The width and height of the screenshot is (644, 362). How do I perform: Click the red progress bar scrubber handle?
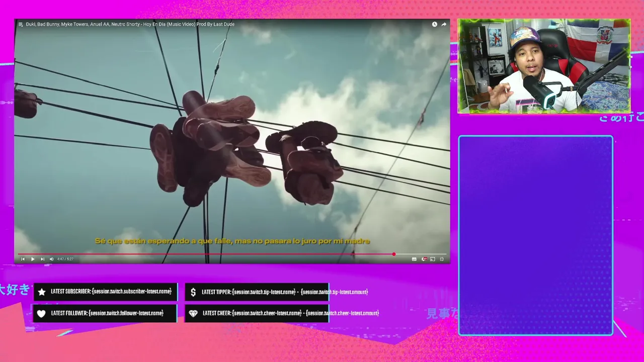[x=394, y=254]
